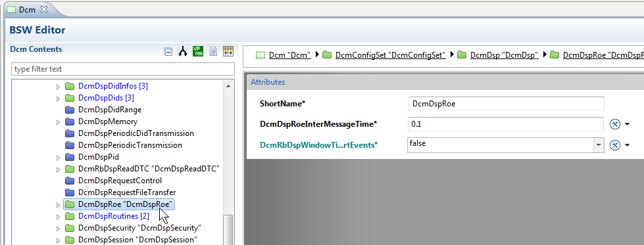Click the blue folder icon of DcmDspDidRange
Image resolution: width=644 pixels, height=245 pixels.
70,110
